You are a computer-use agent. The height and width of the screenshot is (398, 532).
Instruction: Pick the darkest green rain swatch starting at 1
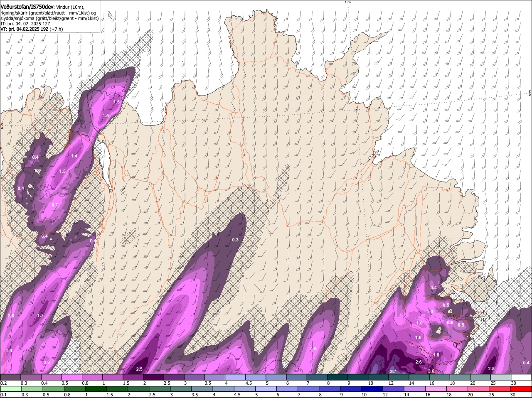(96, 389)
